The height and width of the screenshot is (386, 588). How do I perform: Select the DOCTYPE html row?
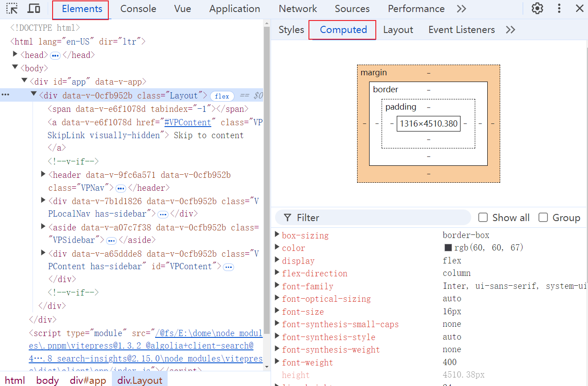point(45,28)
